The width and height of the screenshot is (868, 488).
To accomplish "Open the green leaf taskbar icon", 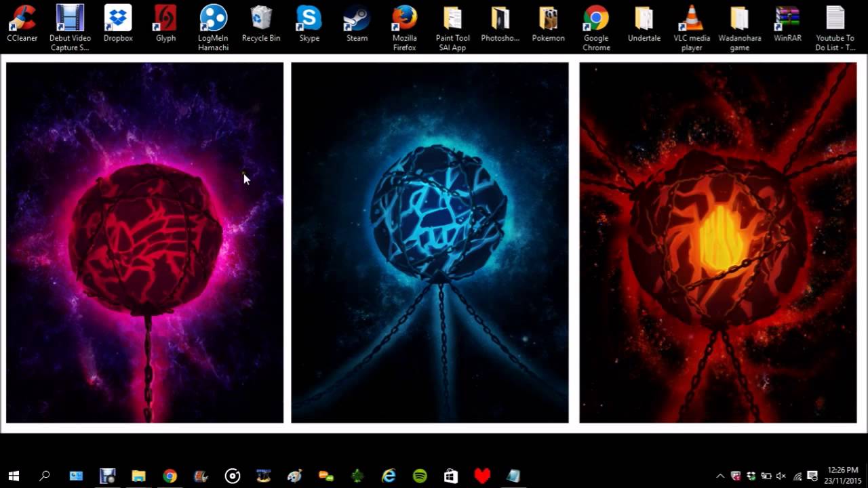I will pos(357,476).
